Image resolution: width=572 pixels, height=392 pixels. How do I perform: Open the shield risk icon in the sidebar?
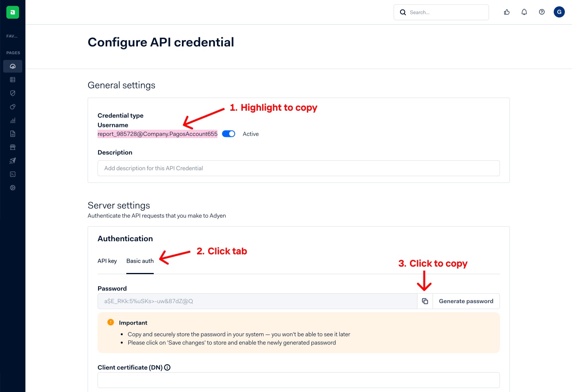coord(13,93)
